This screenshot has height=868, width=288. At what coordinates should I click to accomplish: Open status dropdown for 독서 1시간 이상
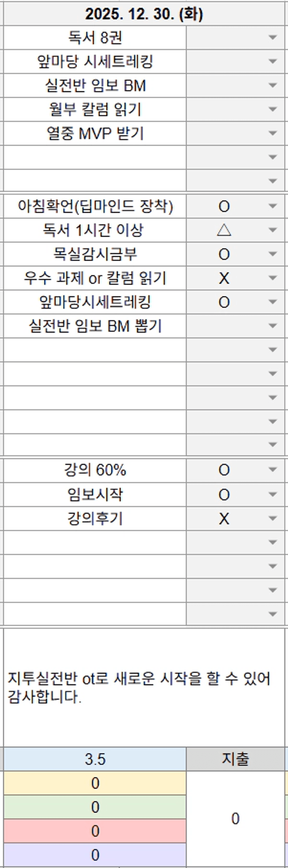coord(273,230)
